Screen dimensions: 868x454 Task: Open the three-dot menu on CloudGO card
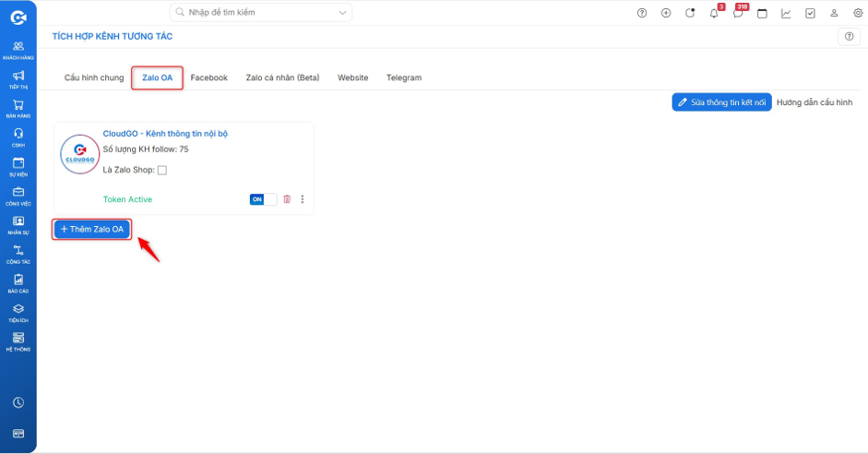[303, 199]
